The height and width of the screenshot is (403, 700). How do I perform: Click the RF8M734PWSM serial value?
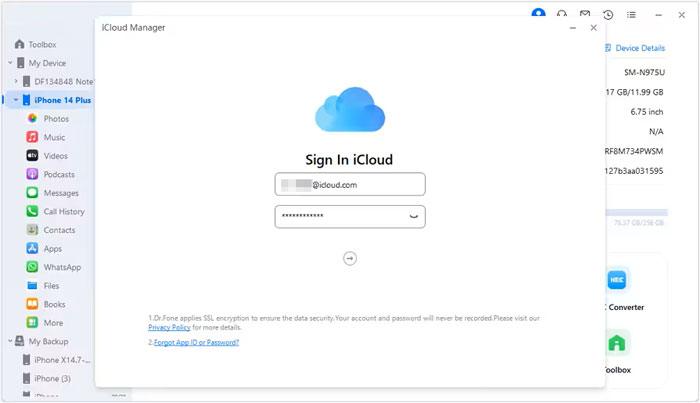point(634,151)
